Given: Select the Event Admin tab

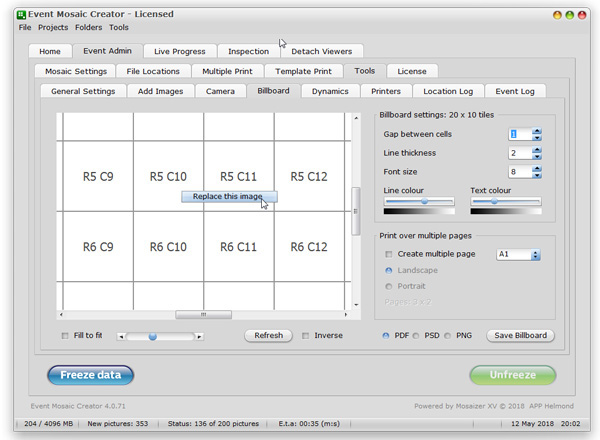Looking at the screenshot, I should (108, 51).
